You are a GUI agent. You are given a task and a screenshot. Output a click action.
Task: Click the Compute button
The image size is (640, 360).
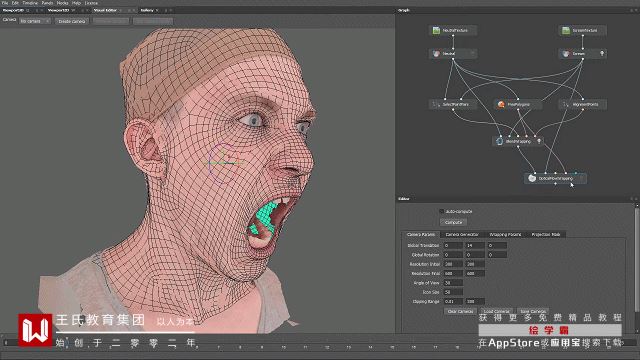[x=453, y=222]
